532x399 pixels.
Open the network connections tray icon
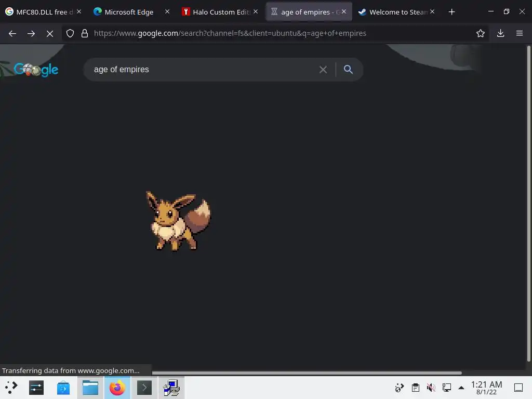coord(446,388)
